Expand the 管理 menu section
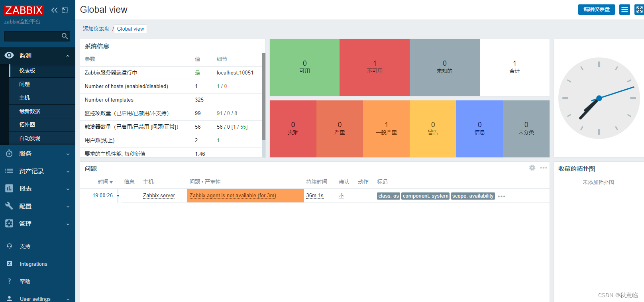The width and height of the screenshot is (644, 302). (x=68, y=224)
